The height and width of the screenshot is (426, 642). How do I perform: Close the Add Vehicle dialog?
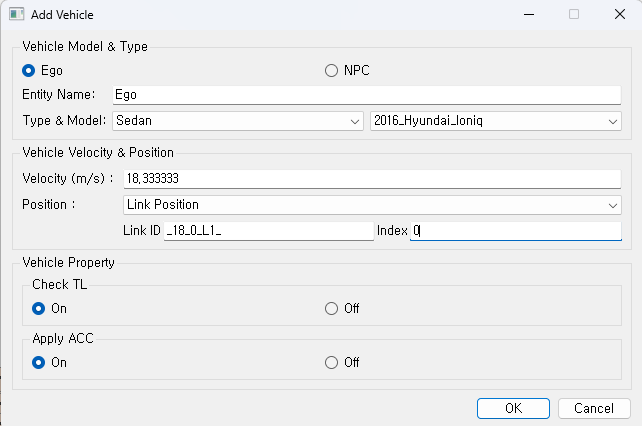(x=619, y=15)
